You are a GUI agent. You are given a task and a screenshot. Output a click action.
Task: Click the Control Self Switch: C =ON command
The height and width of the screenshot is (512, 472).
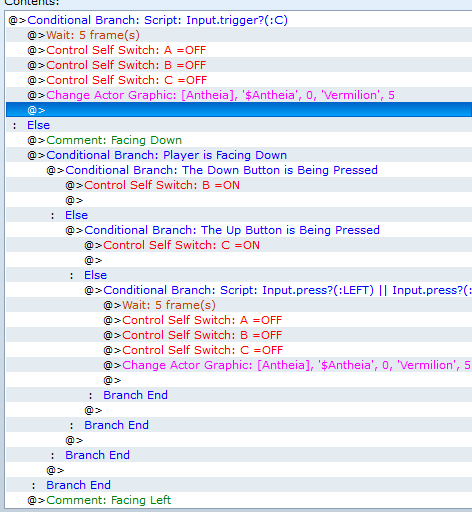pyautogui.click(x=239, y=245)
